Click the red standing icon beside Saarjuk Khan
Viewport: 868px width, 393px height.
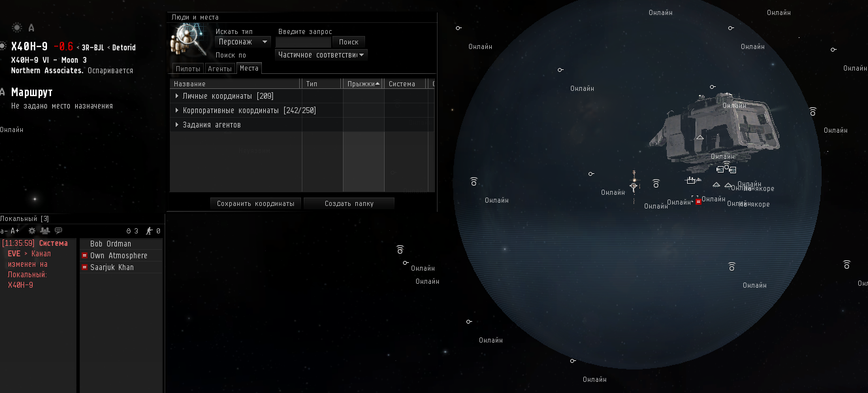tap(84, 267)
